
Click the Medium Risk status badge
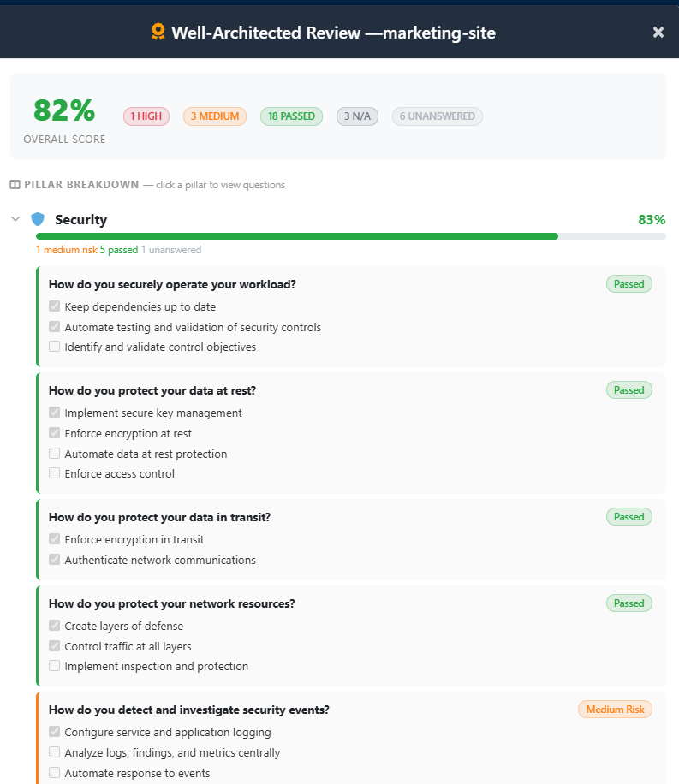(615, 709)
